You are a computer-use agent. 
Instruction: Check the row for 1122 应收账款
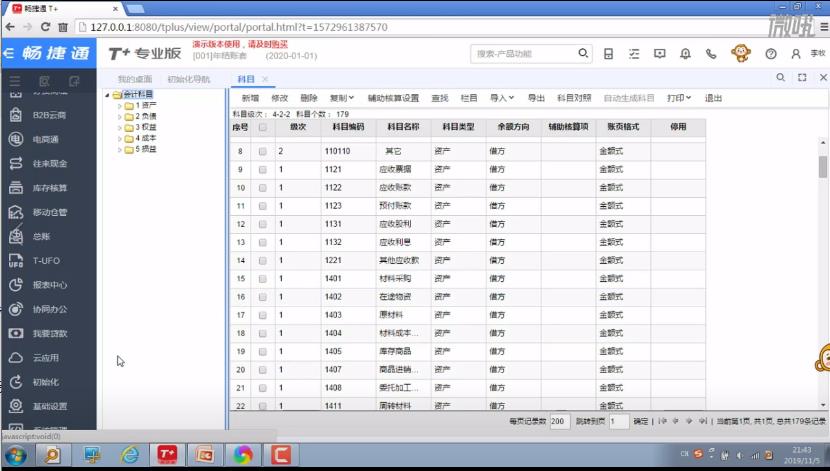point(263,188)
